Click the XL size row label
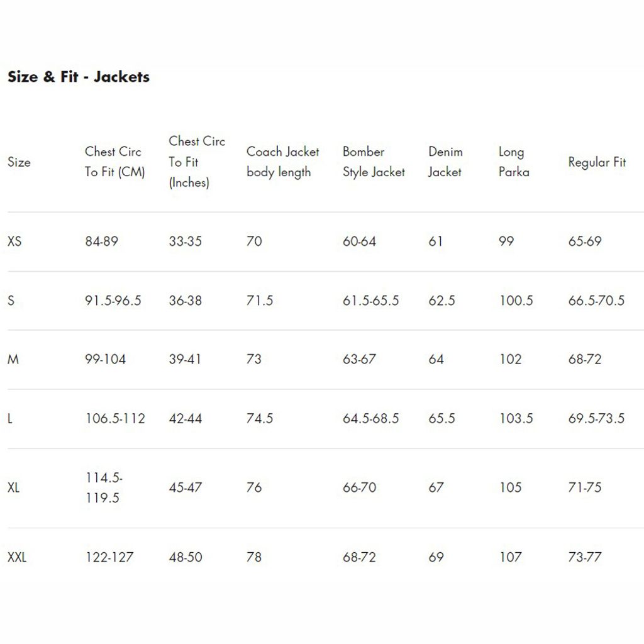Screen dimensions: 644x644 coord(14,487)
